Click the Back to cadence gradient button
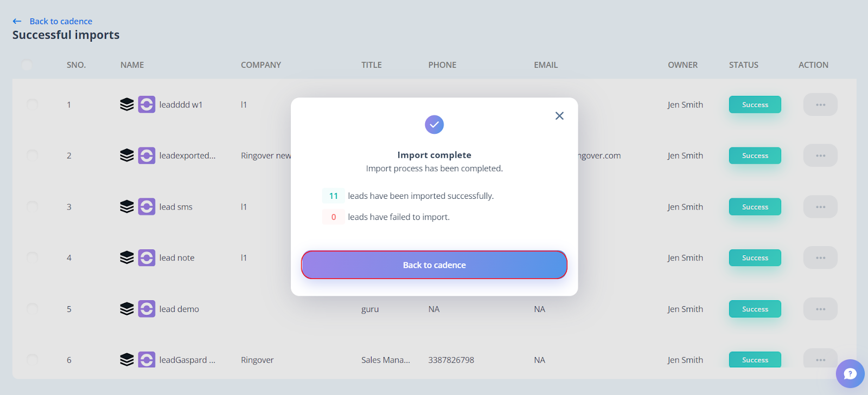This screenshot has height=395, width=868. coord(434,265)
